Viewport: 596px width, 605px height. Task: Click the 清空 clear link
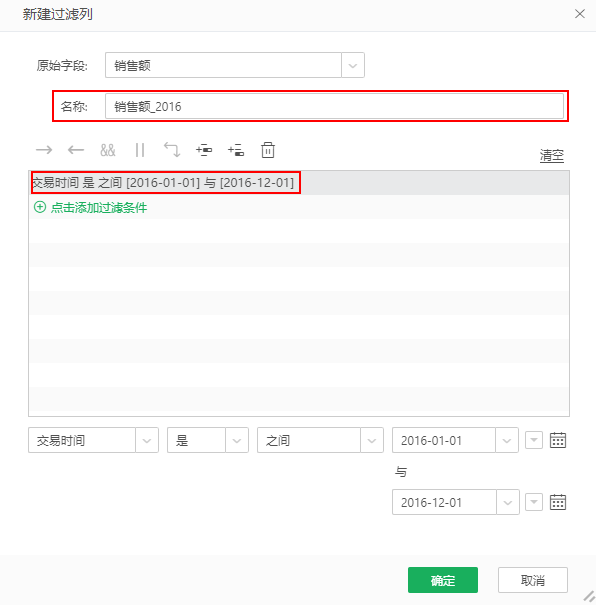coord(552,155)
